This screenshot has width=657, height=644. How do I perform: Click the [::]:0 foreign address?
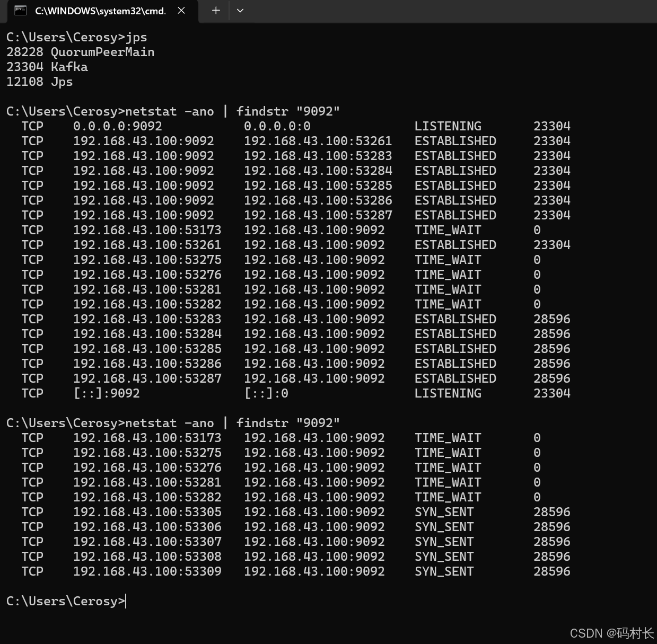(x=266, y=393)
